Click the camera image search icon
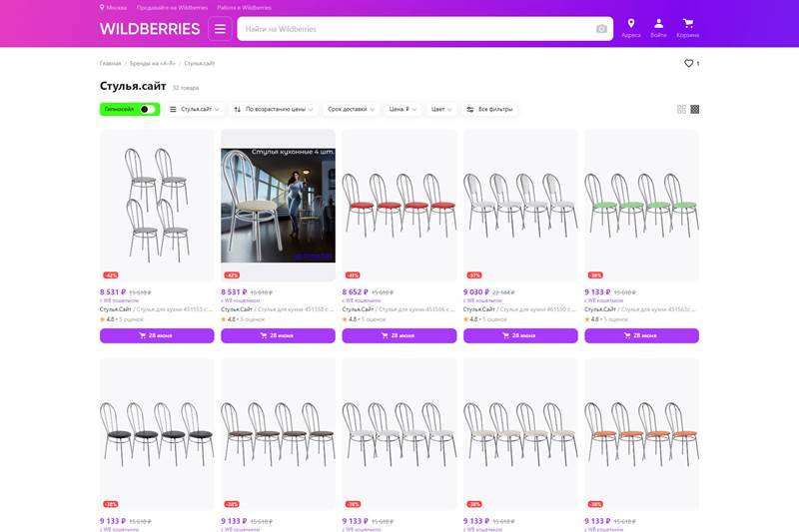 pos(601,29)
